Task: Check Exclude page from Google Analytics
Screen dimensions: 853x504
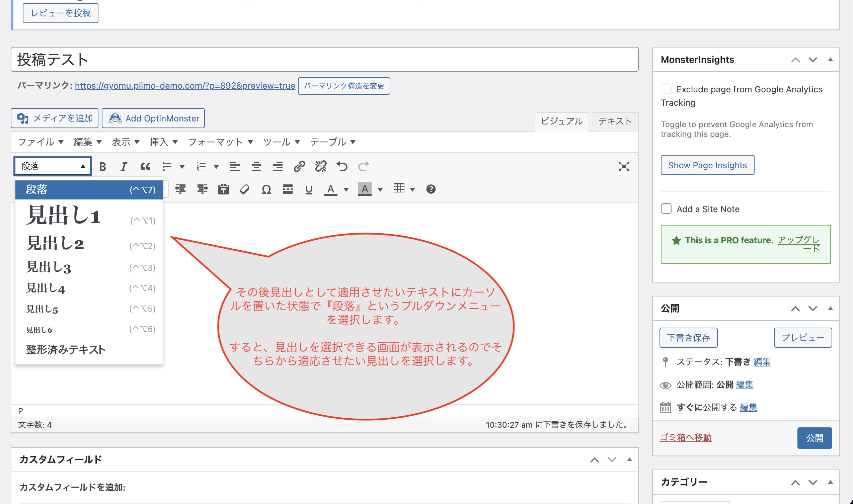Action: [666, 89]
